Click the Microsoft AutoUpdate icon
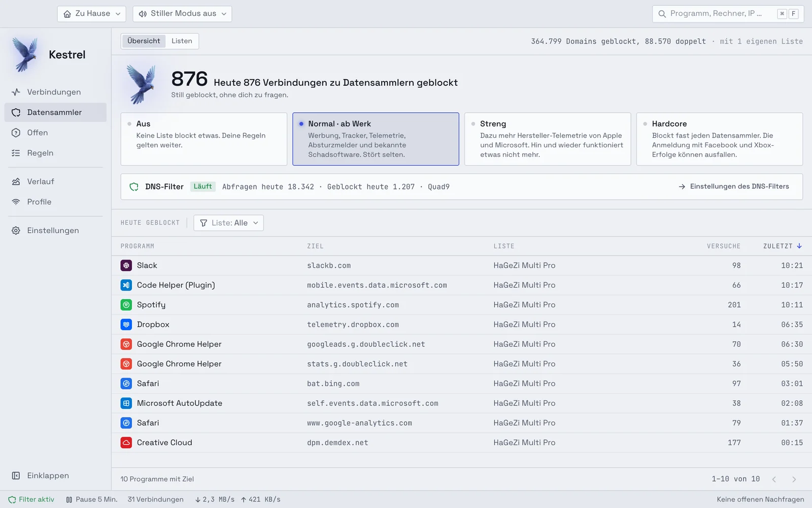The image size is (812, 508). [126, 403]
